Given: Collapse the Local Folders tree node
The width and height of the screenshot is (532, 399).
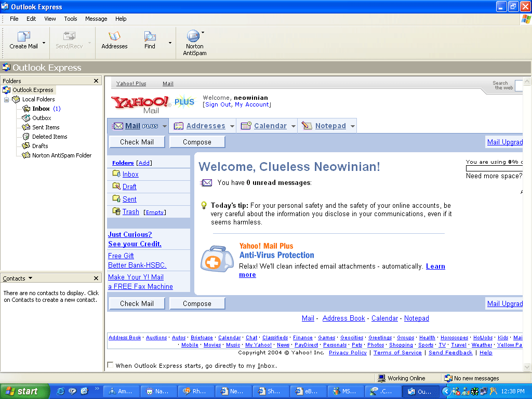Looking at the screenshot, I should 6,99.
